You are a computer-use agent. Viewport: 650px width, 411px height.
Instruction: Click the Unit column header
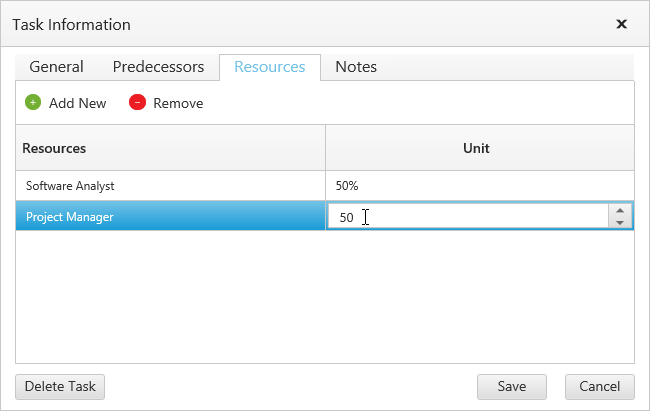click(476, 148)
